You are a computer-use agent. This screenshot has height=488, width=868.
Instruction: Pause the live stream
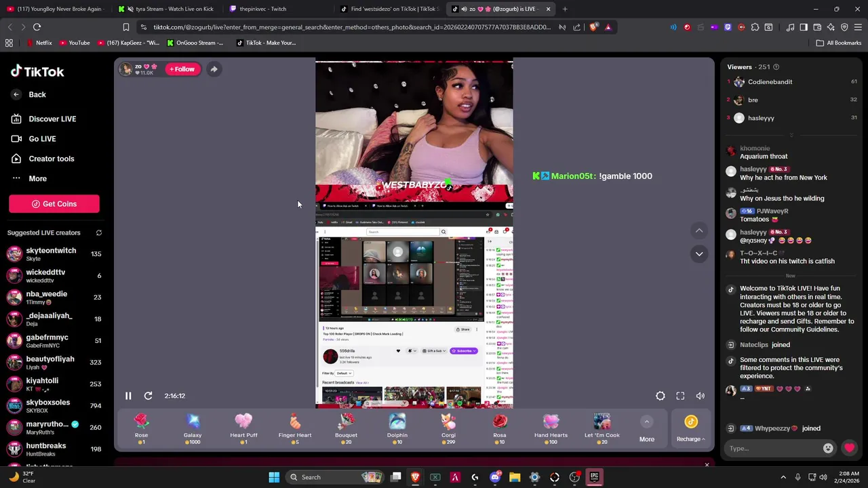(x=128, y=396)
